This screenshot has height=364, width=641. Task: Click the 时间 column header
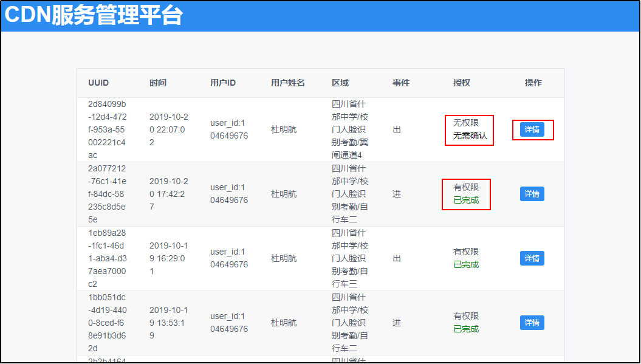pos(158,83)
